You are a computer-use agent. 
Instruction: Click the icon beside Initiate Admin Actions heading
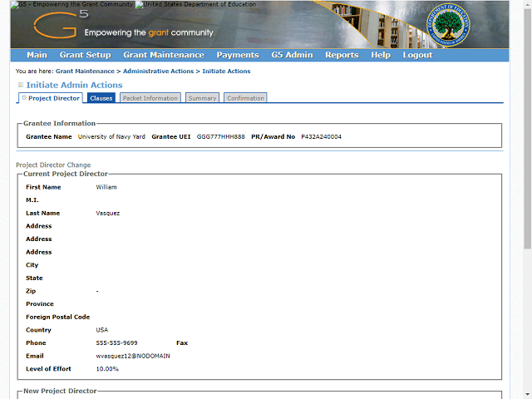20,85
